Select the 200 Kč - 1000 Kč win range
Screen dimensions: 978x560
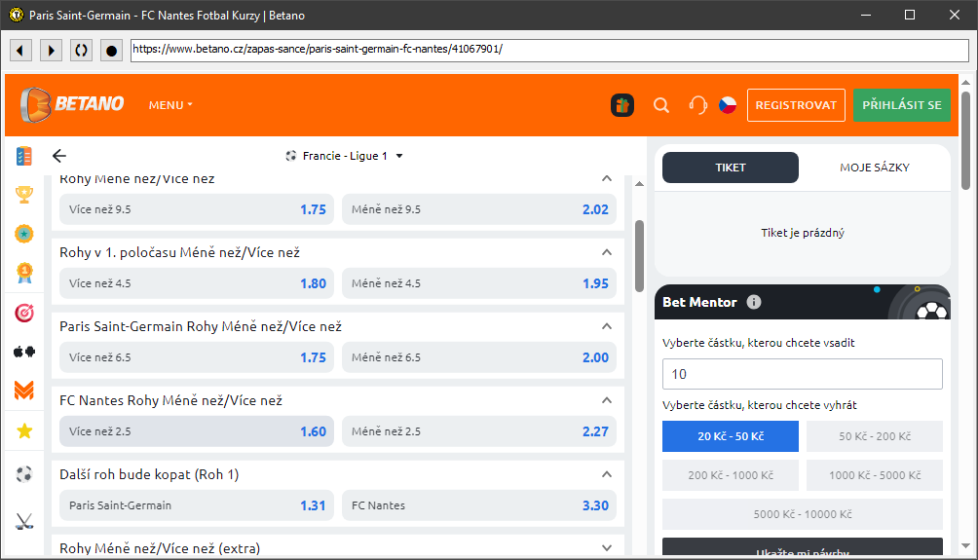click(730, 475)
